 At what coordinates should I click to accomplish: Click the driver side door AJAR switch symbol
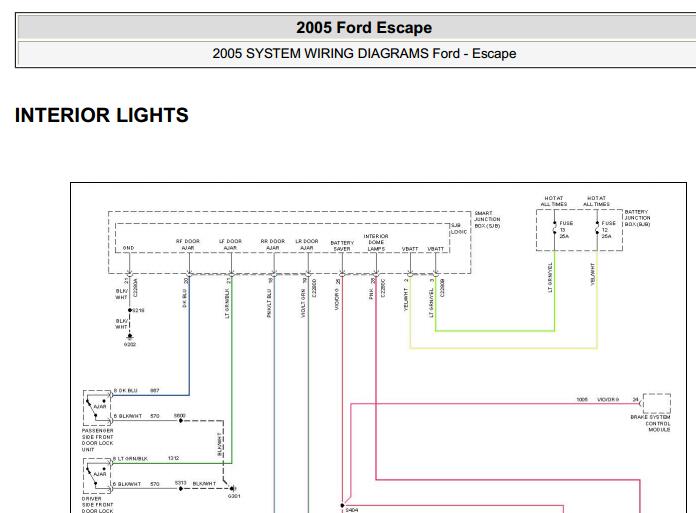pos(97,474)
